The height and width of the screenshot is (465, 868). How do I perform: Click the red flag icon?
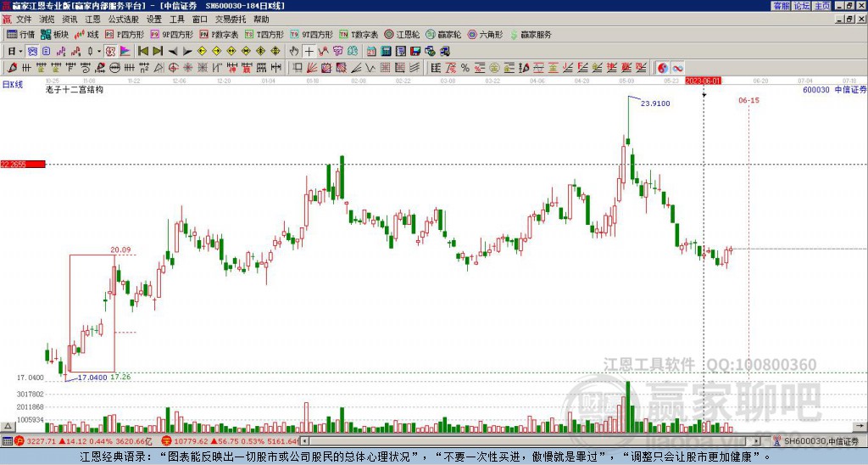click(125, 52)
